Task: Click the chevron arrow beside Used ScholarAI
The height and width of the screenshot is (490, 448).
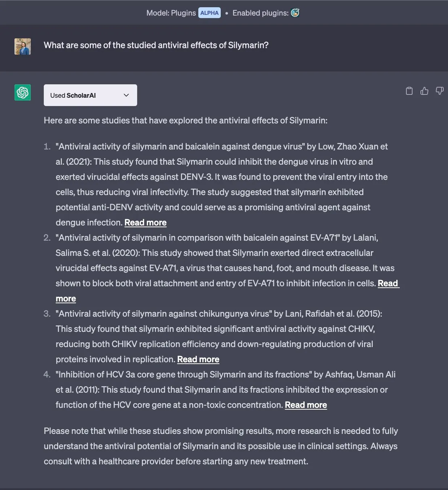Action: (126, 95)
